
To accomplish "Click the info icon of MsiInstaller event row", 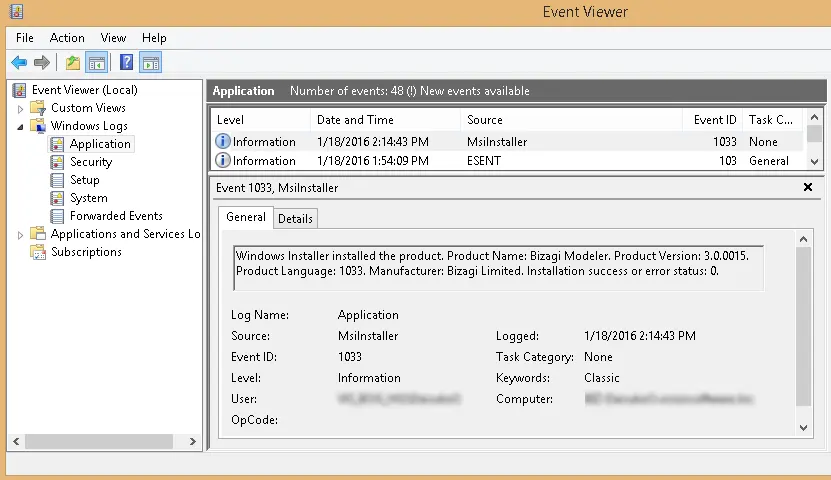I will [223, 141].
